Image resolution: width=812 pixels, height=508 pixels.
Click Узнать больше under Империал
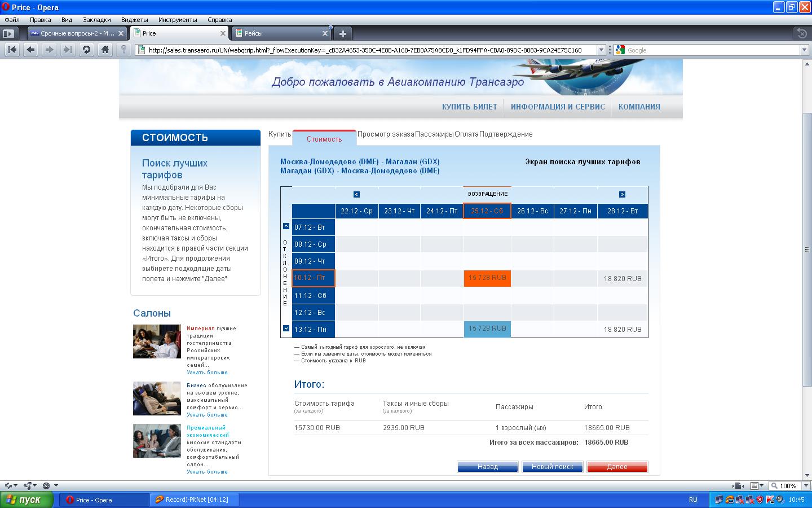[x=208, y=373]
